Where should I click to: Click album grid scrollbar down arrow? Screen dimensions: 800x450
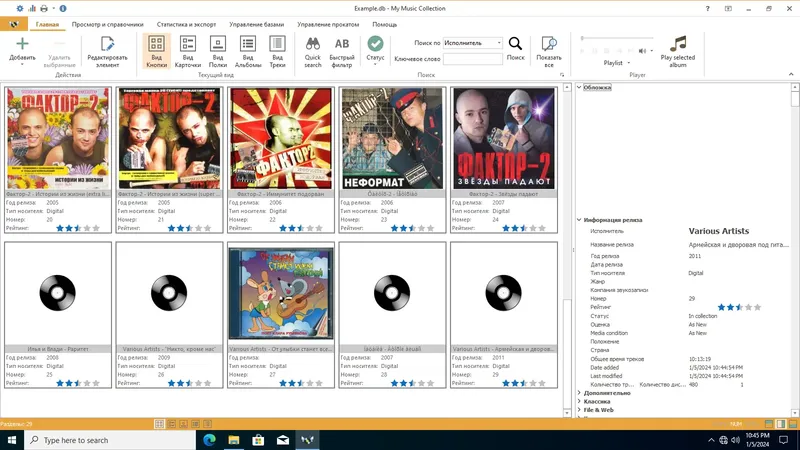click(567, 413)
